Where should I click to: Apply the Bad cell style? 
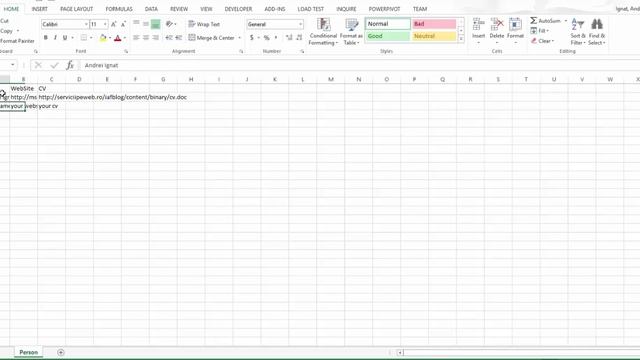click(434, 24)
